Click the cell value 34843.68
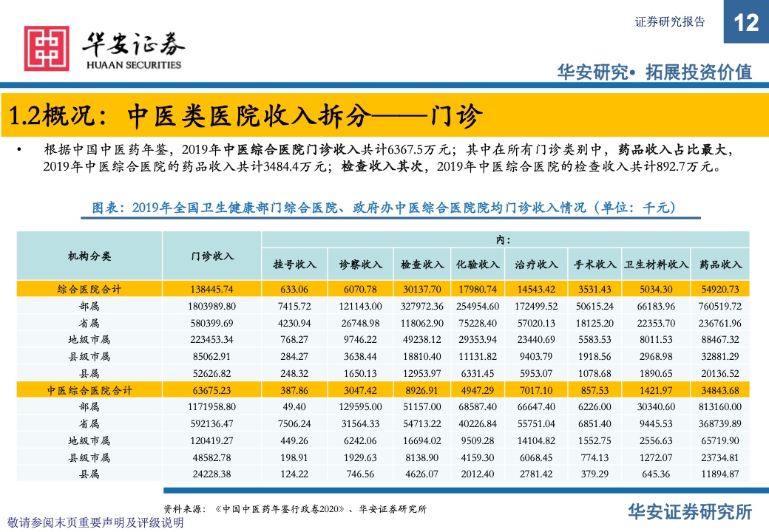 720,390
